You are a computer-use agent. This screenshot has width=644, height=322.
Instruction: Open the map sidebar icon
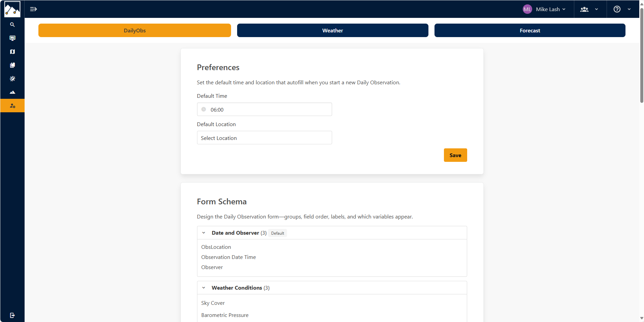[x=12, y=52]
